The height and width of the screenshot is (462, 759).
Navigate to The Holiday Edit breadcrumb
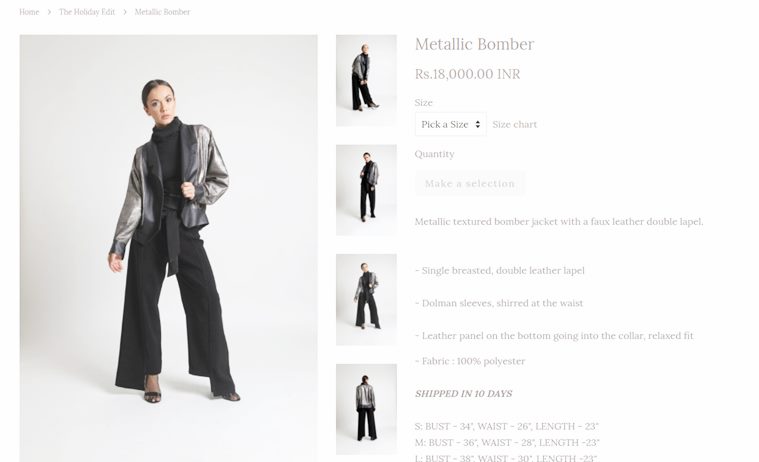point(87,12)
